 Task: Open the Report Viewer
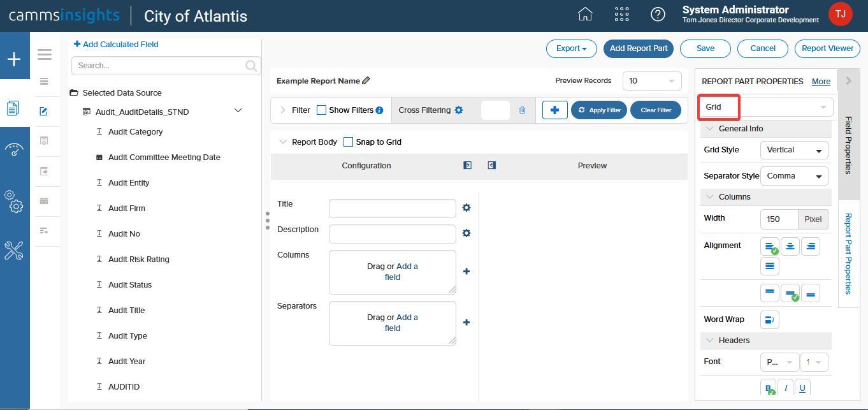[827, 48]
